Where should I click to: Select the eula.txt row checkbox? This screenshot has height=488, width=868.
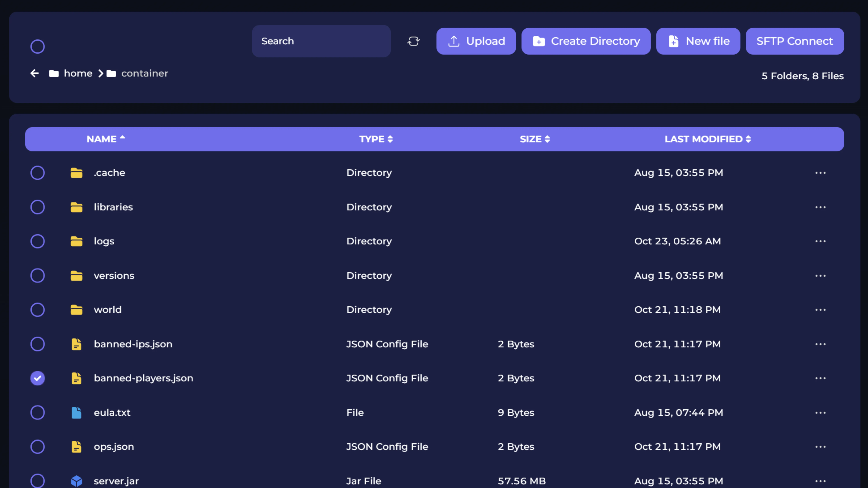(37, 412)
